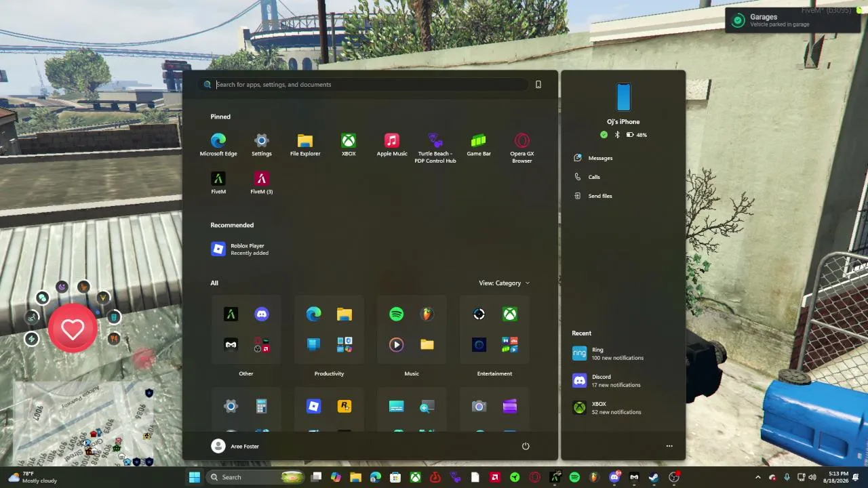Open Copilot from the taskbar

point(336,477)
